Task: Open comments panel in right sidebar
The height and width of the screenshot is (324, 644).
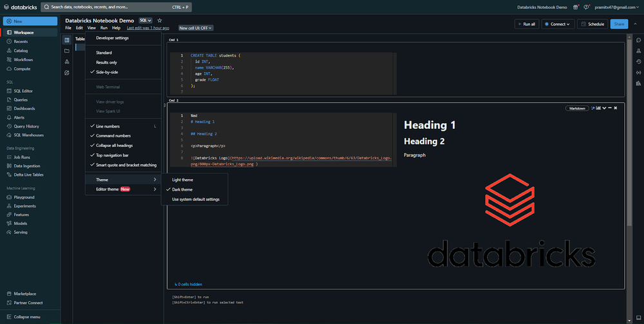Action: point(638,40)
